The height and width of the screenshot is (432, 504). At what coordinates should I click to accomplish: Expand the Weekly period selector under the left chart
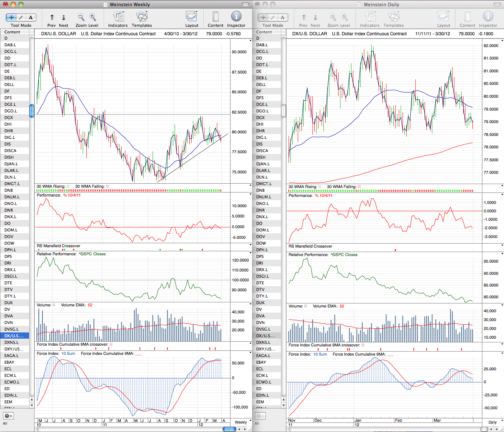(x=241, y=422)
